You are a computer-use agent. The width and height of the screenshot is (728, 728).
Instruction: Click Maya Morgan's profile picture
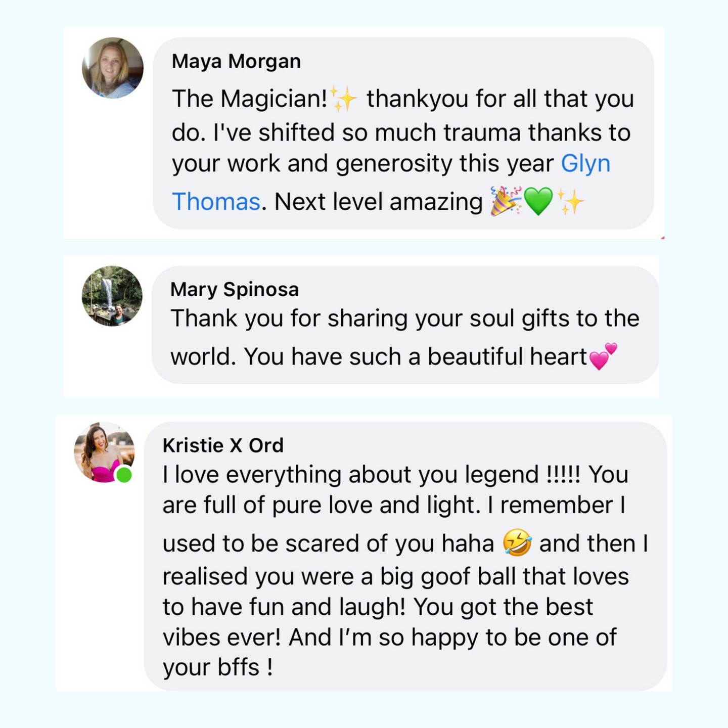pos(112,68)
